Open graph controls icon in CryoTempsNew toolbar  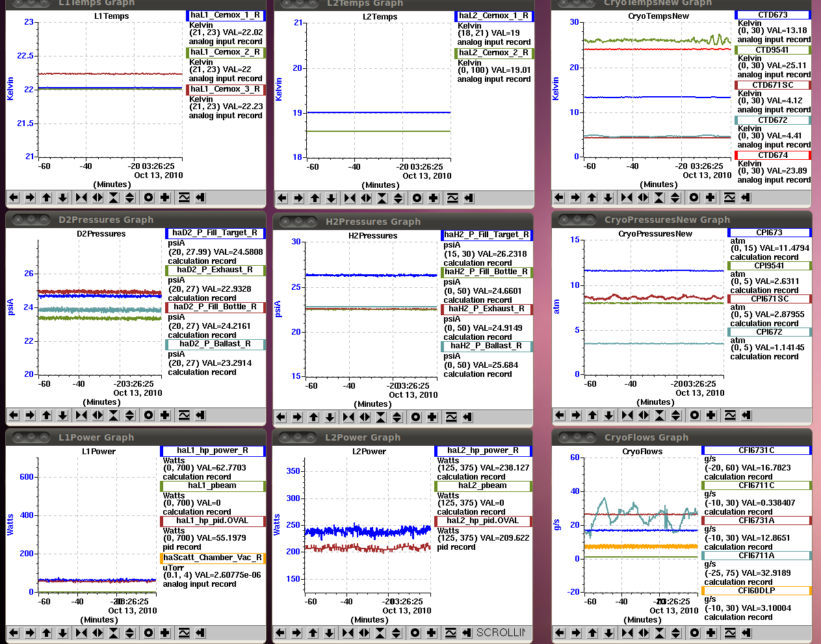pyautogui.click(x=729, y=198)
